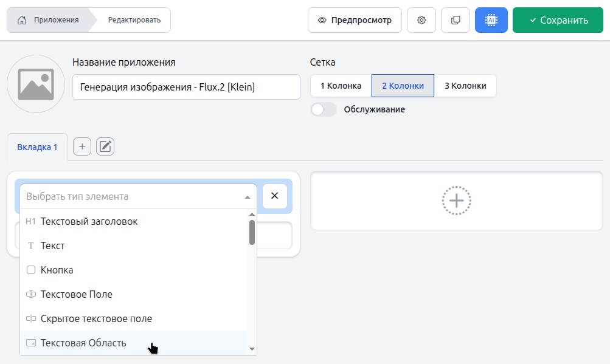Open the Приложения breadcrumb link

coord(56,20)
